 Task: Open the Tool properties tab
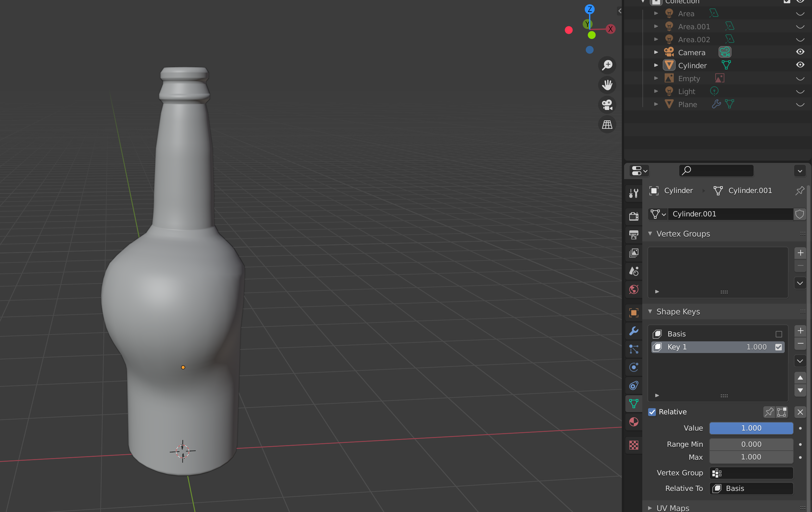(634, 193)
